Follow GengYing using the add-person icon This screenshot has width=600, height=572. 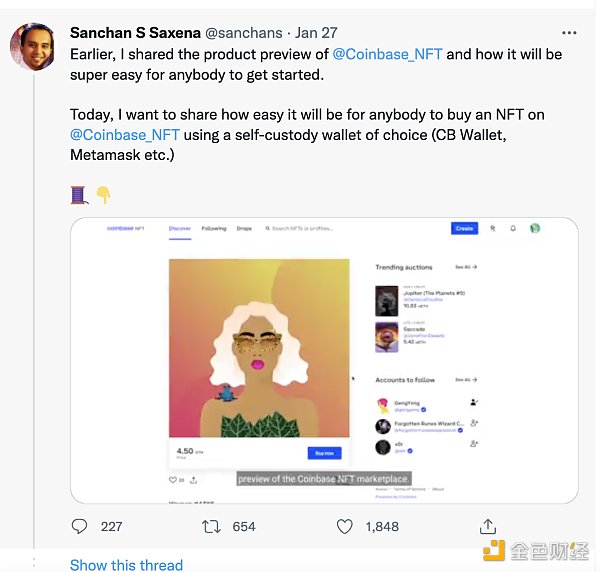(473, 402)
